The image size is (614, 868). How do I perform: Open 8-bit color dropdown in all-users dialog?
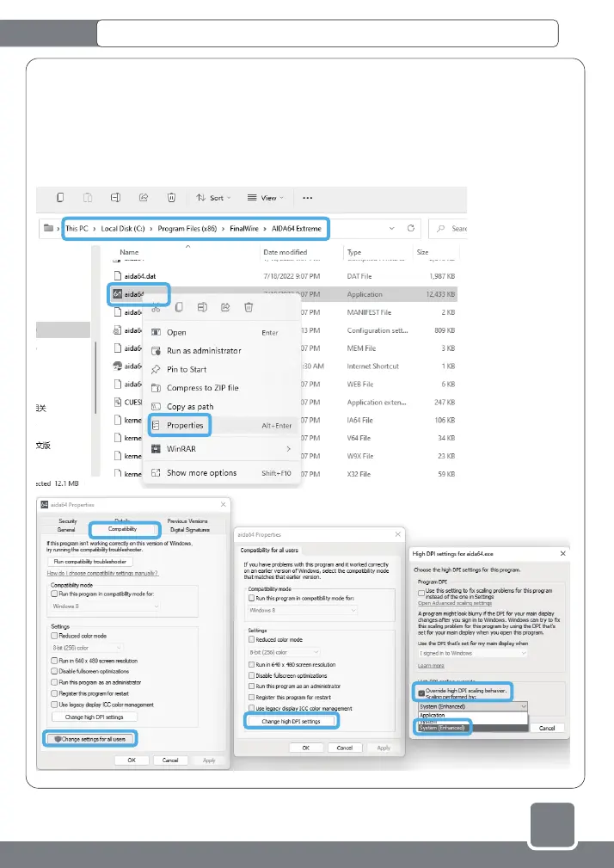pos(284,652)
